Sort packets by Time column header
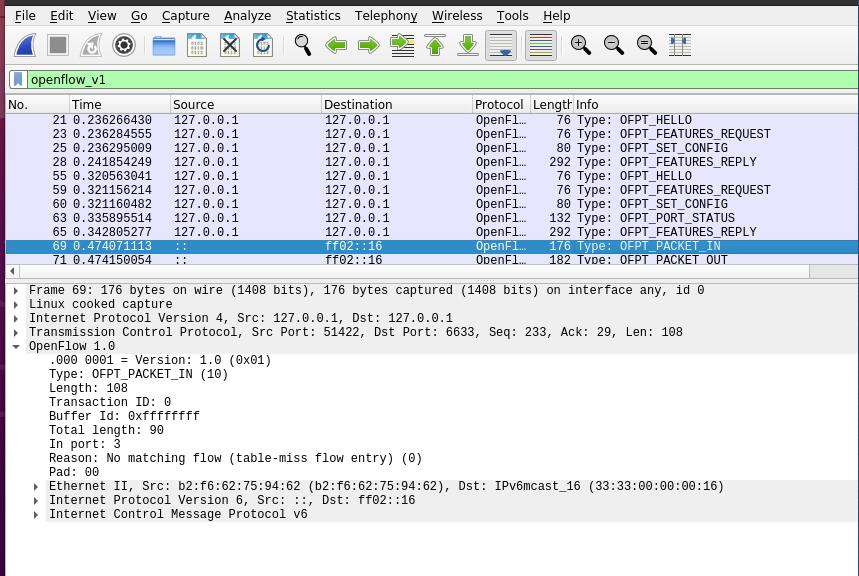This screenshot has height=576, width=859. 120,105
